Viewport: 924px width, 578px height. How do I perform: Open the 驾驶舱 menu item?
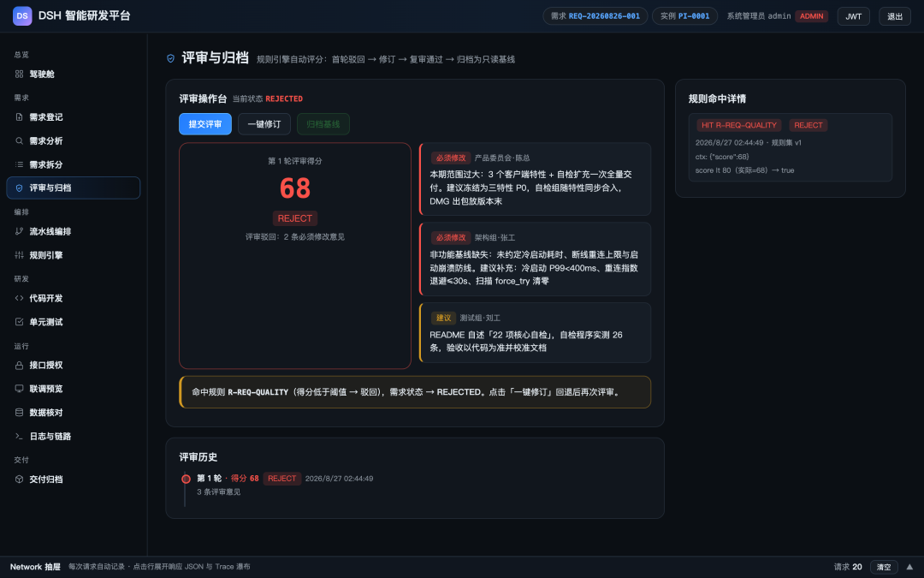(x=73, y=74)
